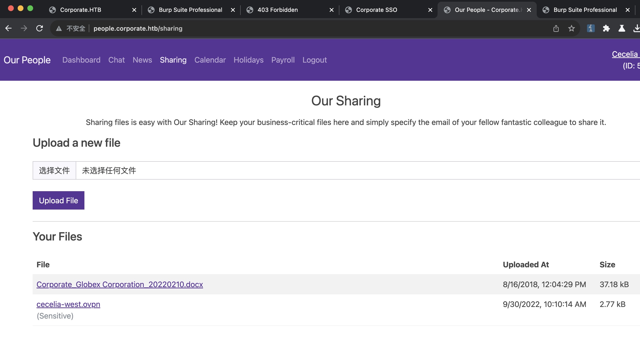640x364 pixels.
Task: Switch to the Corporate.HTB tab
Action: pos(81,10)
